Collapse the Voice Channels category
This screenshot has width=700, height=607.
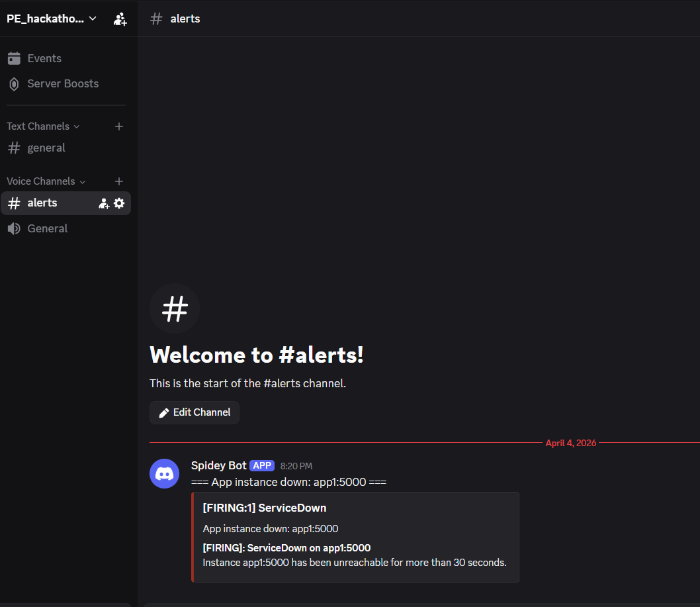pos(46,181)
